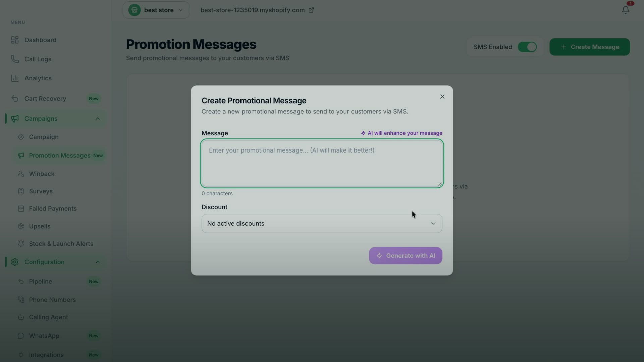Image resolution: width=644 pixels, height=362 pixels.
Task: Click the Surveys clipboard icon
Action: coord(21,191)
